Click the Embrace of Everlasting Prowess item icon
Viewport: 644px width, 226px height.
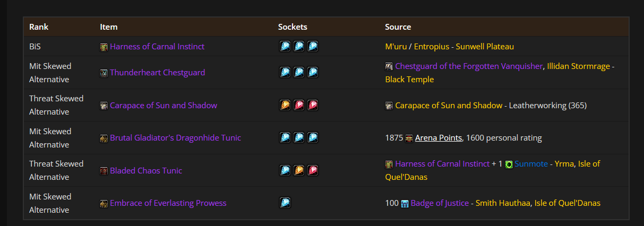pyautogui.click(x=104, y=204)
